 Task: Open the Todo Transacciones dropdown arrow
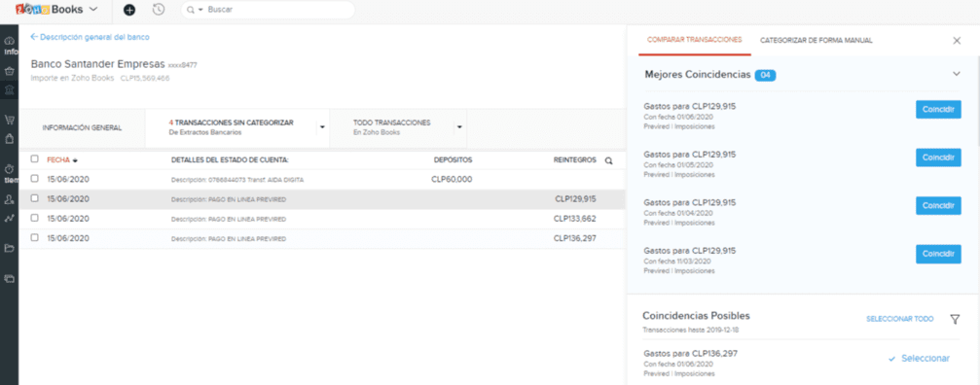(x=459, y=127)
